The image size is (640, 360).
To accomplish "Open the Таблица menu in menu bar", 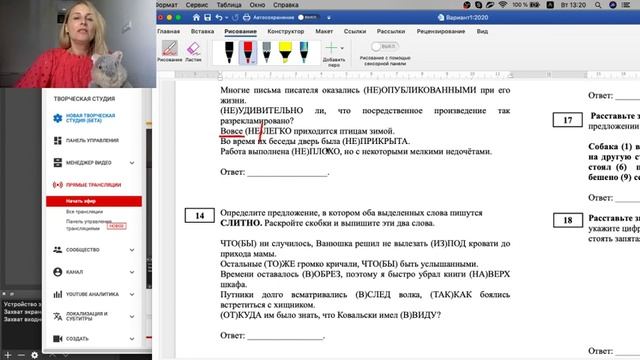I will [229, 5].
